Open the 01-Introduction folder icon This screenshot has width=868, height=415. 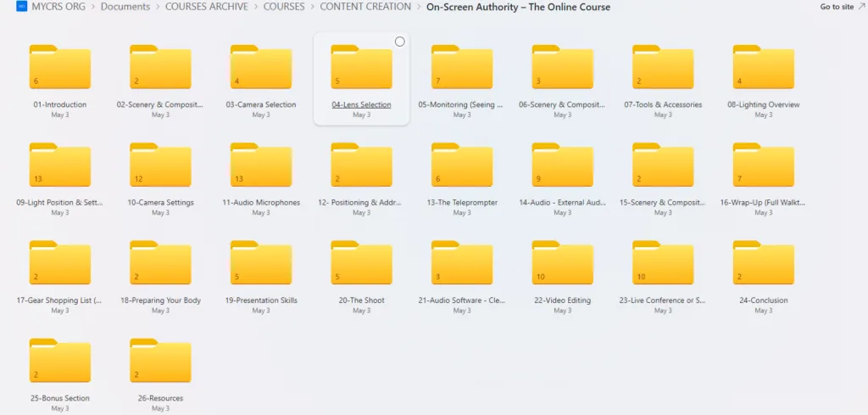[59, 68]
